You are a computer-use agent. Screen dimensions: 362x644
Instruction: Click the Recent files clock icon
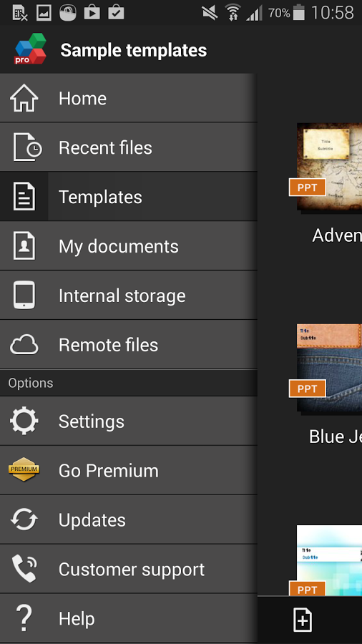click(27, 147)
